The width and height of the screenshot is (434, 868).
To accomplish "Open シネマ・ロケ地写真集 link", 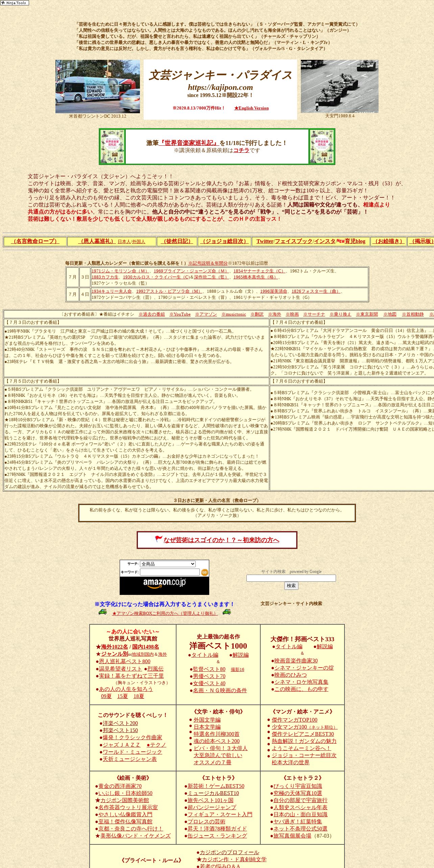I will tap(301, 682).
